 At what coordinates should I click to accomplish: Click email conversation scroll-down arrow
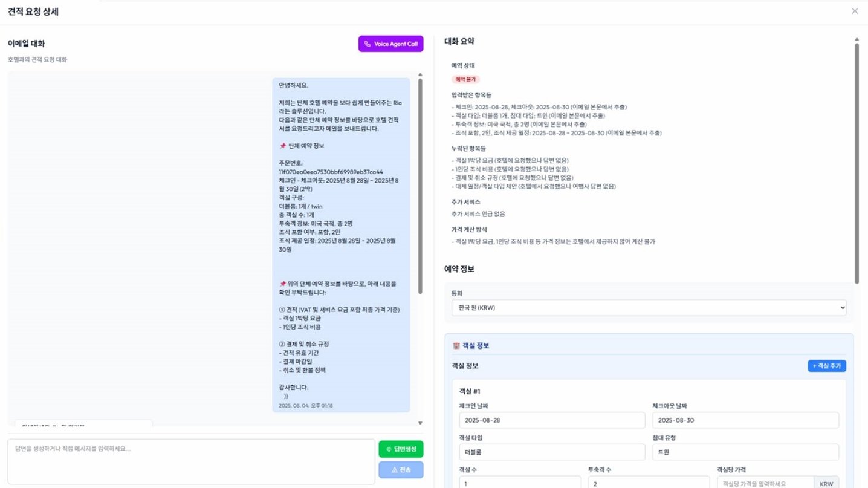(x=420, y=423)
